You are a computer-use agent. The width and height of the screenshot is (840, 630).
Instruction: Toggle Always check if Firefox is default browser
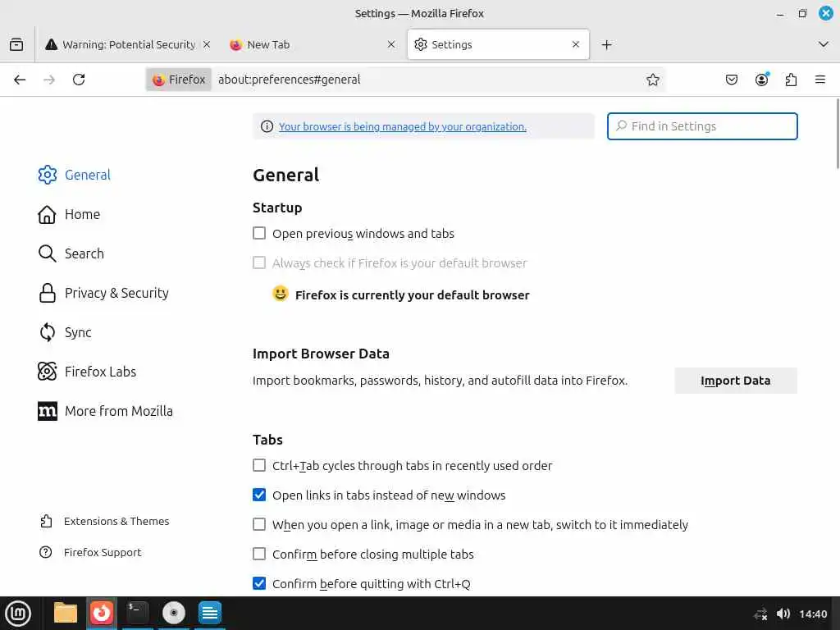[259, 262]
